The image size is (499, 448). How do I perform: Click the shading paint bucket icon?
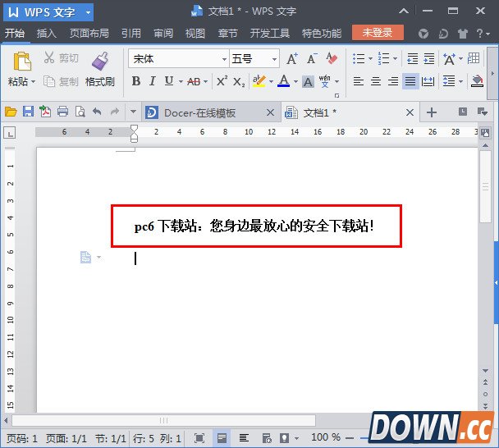[477, 81]
